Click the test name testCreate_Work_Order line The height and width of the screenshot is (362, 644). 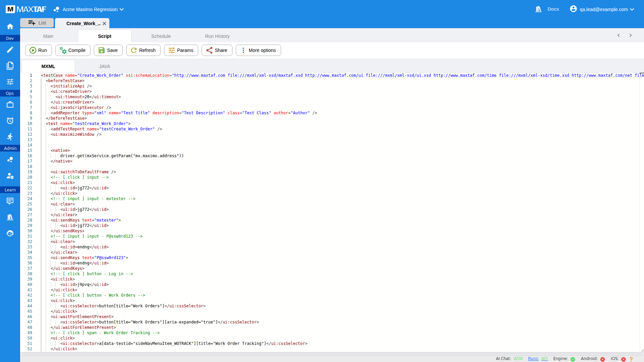click(88, 124)
